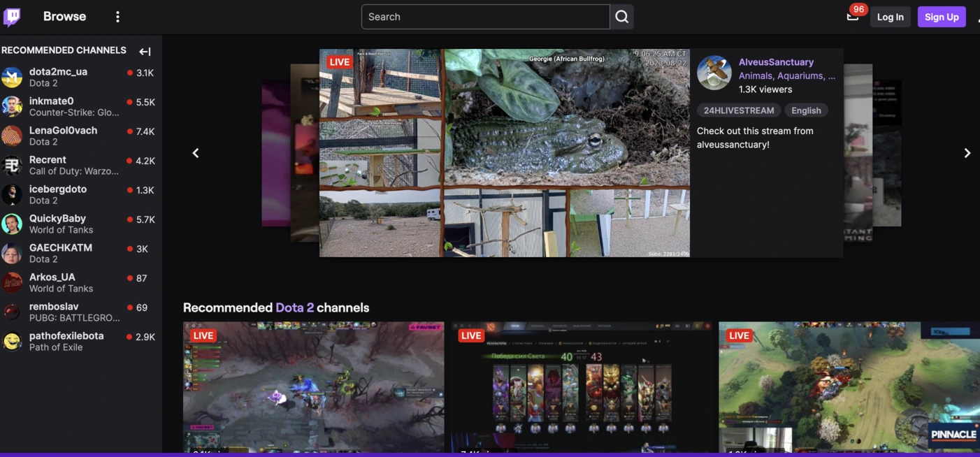
Task: Open Arkos_UA channel avatar
Action: 12,282
